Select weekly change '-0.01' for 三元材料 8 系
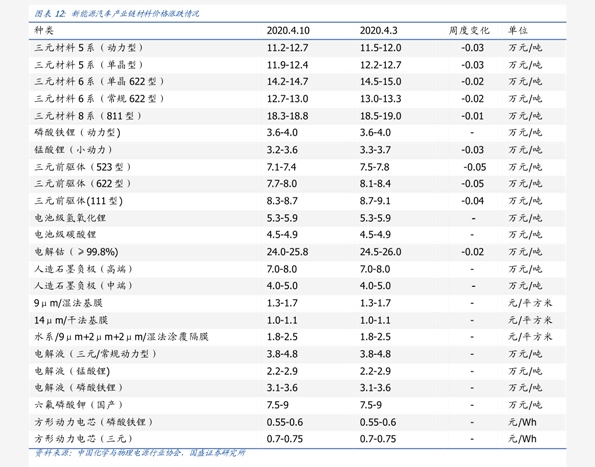 (x=472, y=116)
